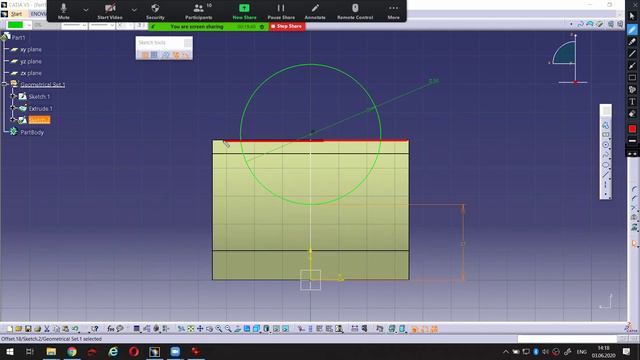The width and height of the screenshot is (640, 360).
Task: Expand the highlighted Sketch.2 node
Action: tap(13, 120)
